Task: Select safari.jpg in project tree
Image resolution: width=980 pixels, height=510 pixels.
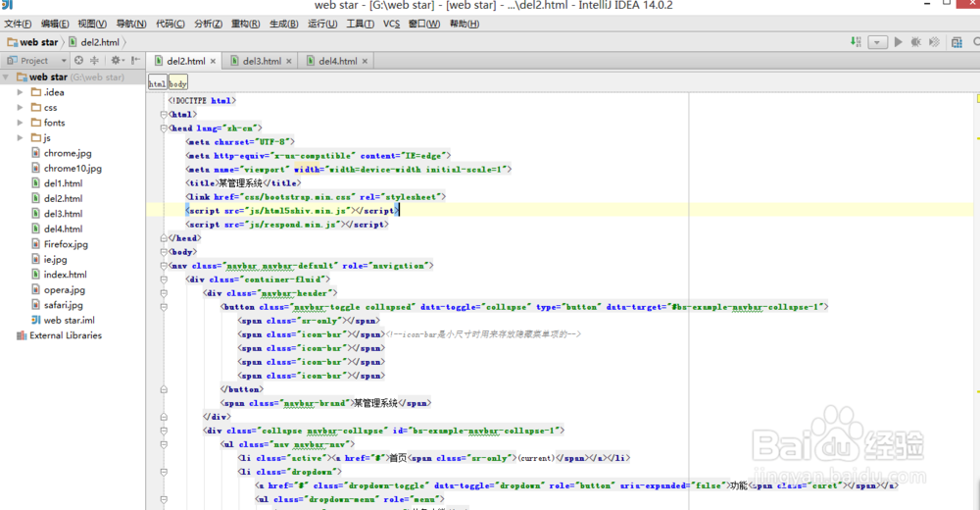Action: click(58, 305)
